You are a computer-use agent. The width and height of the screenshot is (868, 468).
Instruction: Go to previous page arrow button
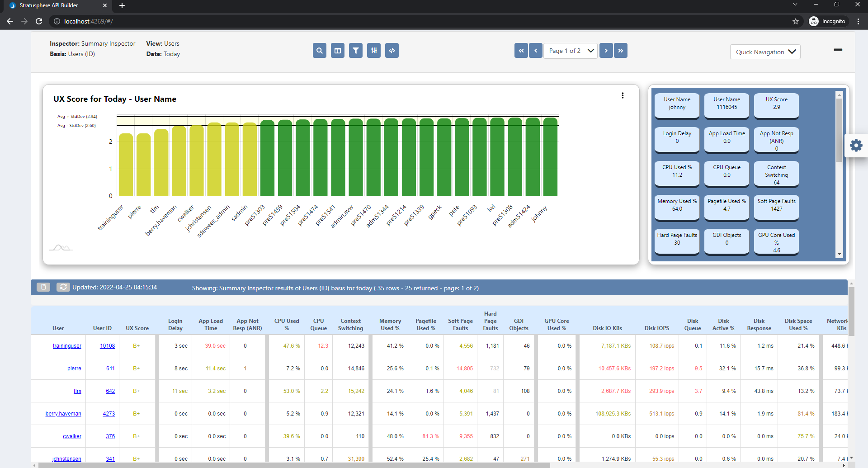[x=536, y=51]
